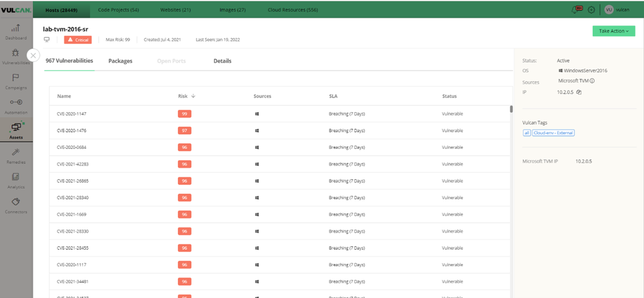Copy the IP address 10.2.0.5
The height and width of the screenshot is (298, 644).
coord(579,92)
